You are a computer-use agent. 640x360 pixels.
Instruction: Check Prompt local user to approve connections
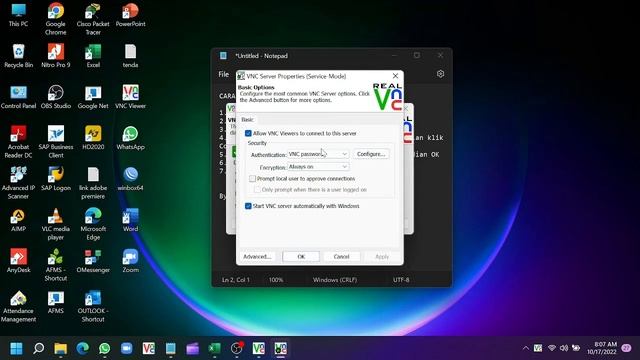click(252, 179)
